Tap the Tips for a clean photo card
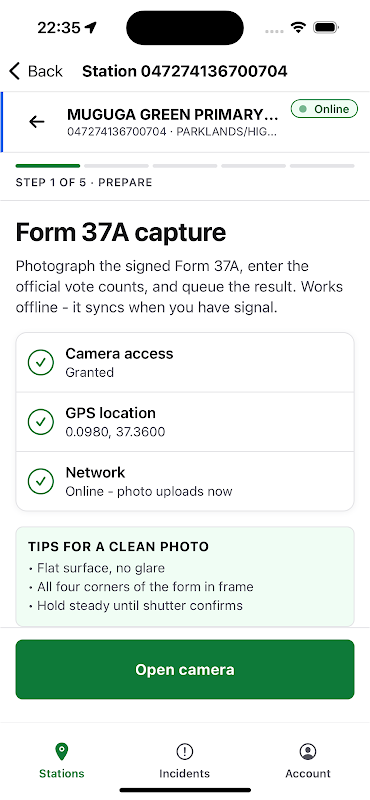Image resolution: width=370 pixels, height=800 pixels. pos(185,577)
